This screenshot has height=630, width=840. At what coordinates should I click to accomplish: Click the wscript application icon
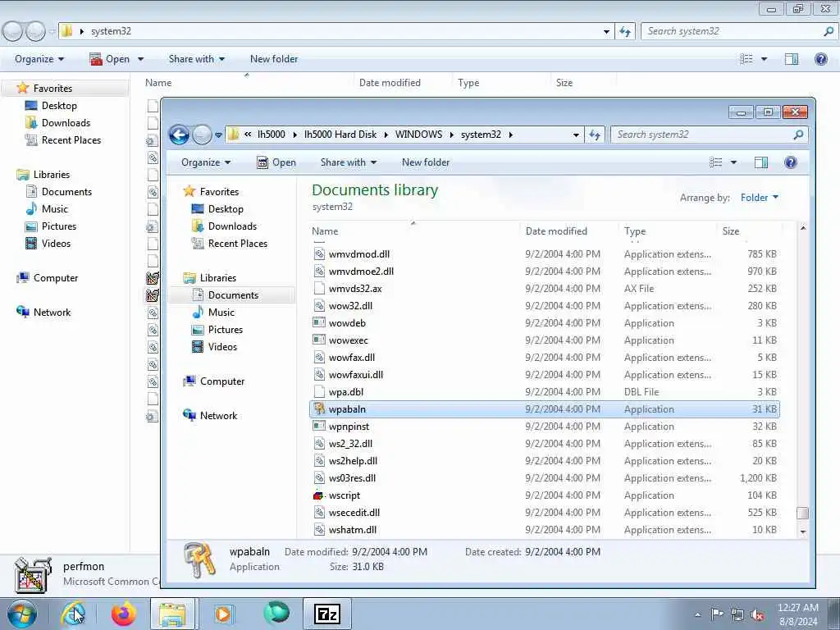pyautogui.click(x=319, y=495)
